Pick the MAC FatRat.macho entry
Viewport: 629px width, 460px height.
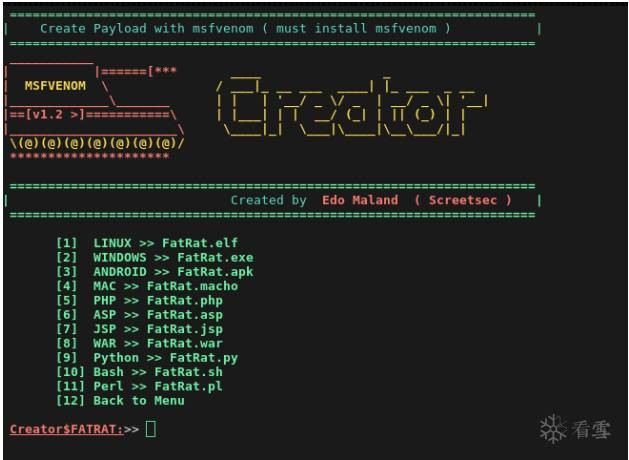click(147, 286)
